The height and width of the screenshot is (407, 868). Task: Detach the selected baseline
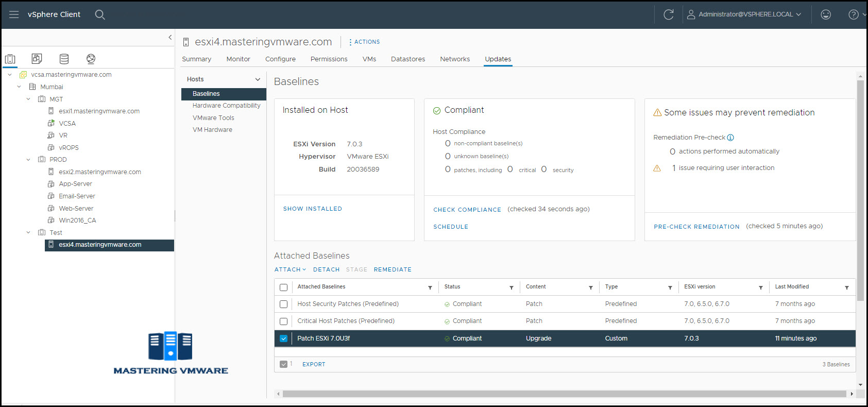(x=326, y=269)
